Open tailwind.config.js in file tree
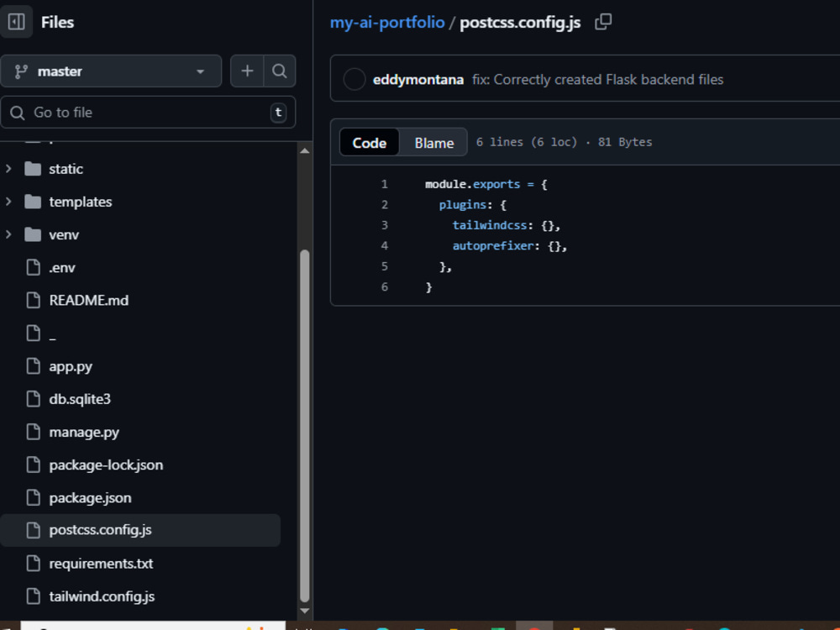 (102, 596)
